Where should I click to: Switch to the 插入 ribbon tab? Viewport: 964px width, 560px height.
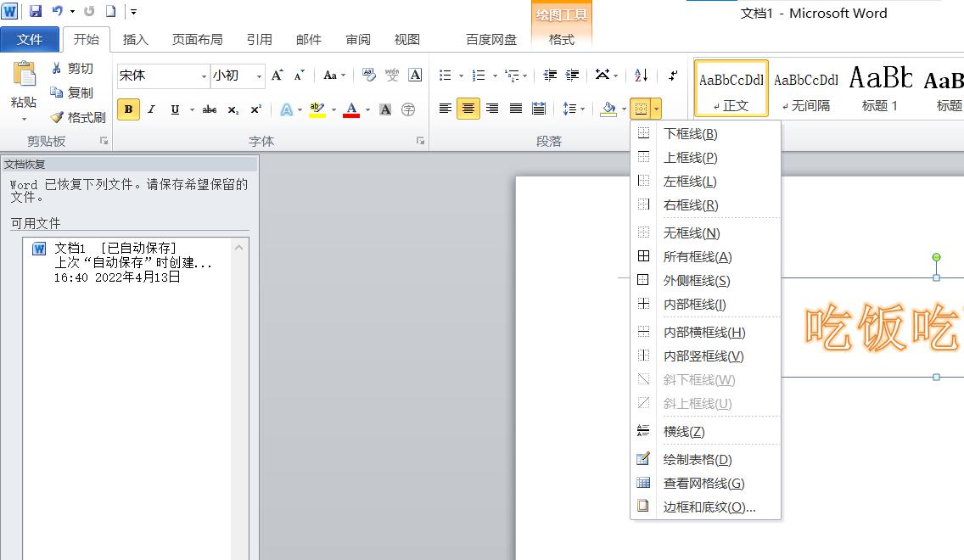click(137, 39)
